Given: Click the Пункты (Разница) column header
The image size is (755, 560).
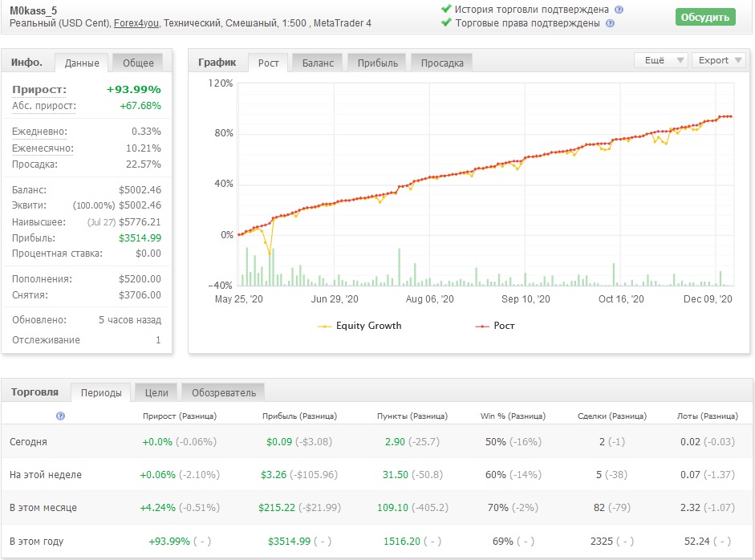Looking at the screenshot, I should (412, 416).
